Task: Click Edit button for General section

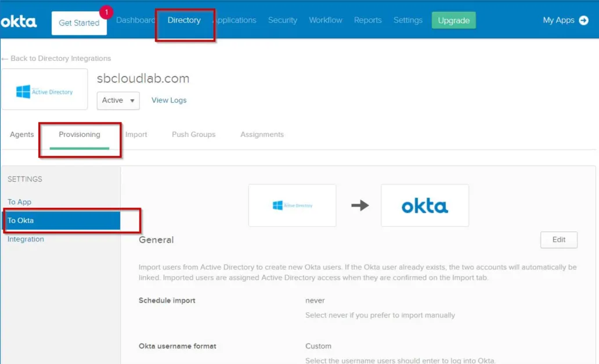Action: (559, 240)
